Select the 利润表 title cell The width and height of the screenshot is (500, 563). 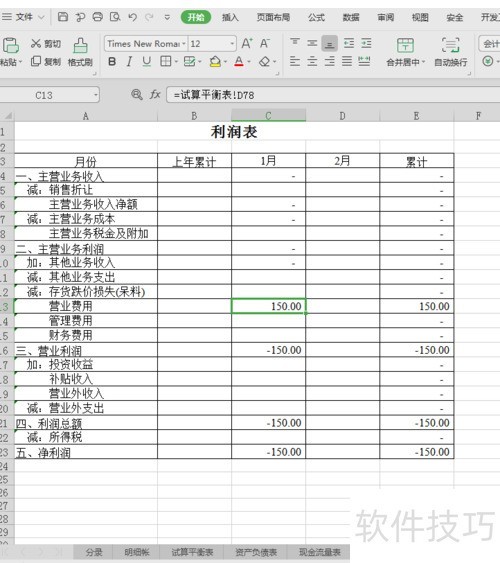pos(234,131)
